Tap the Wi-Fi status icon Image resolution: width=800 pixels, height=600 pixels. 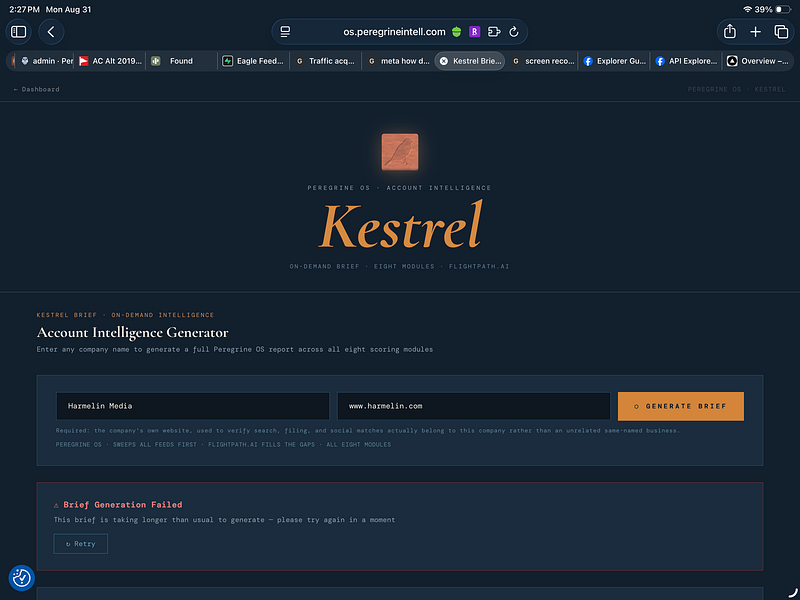click(x=747, y=9)
